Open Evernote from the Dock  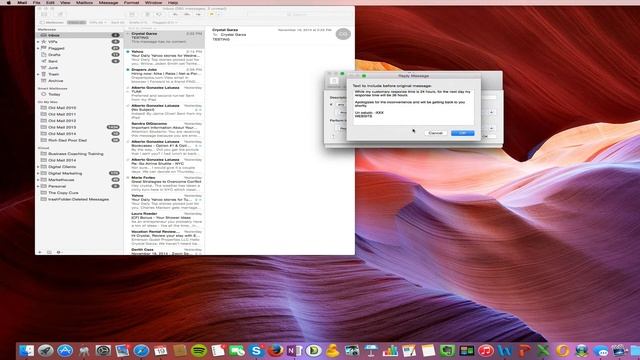click(x=447, y=351)
